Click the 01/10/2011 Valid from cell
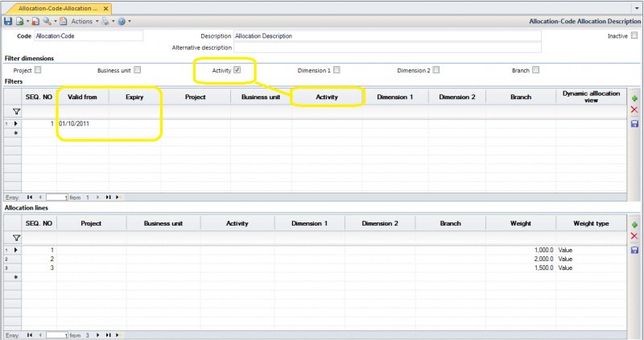The height and width of the screenshot is (340, 644). point(83,123)
